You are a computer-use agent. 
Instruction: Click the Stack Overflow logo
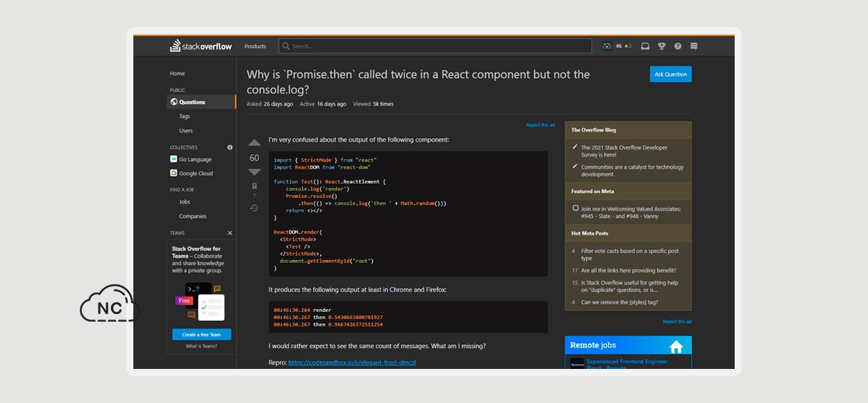(x=201, y=46)
